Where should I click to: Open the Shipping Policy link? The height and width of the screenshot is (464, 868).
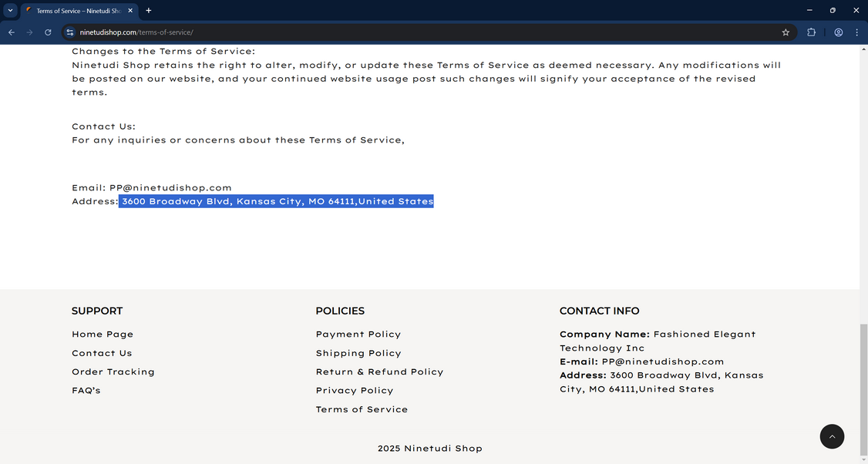pyautogui.click(x=358, y=353)
